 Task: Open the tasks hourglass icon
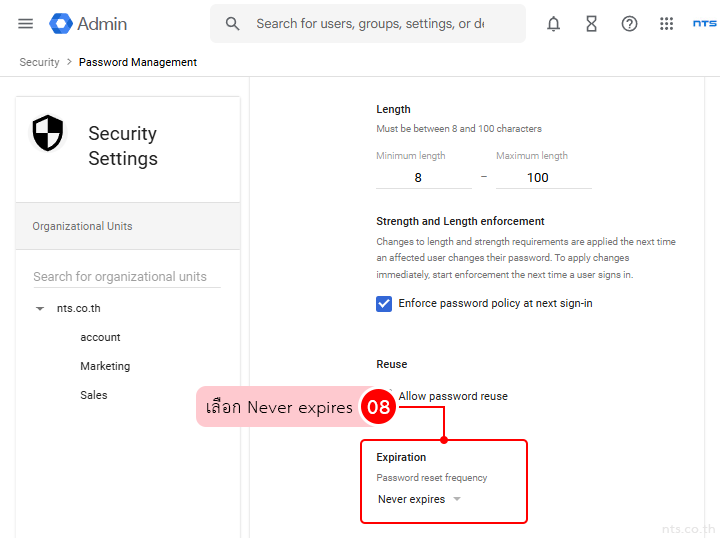pos(591,24)
